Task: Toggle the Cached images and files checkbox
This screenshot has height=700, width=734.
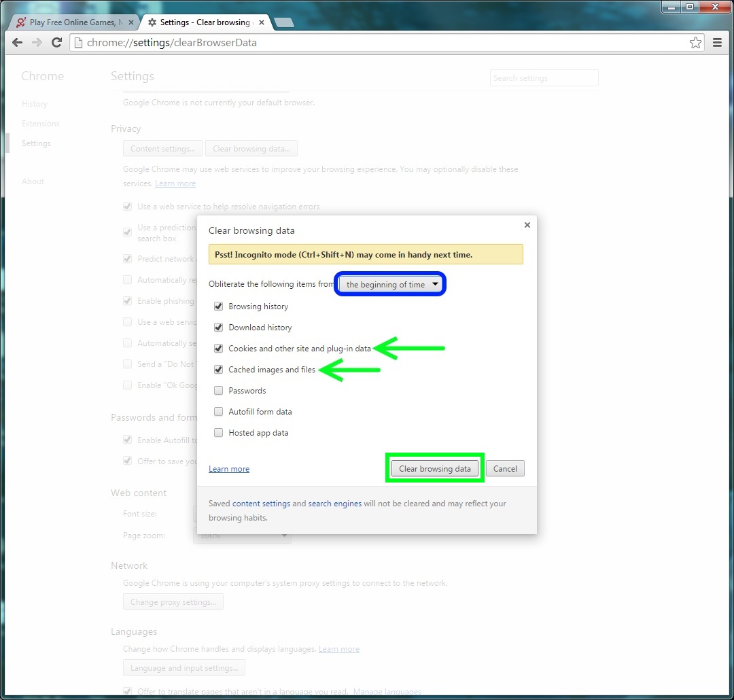Action: 219,370
